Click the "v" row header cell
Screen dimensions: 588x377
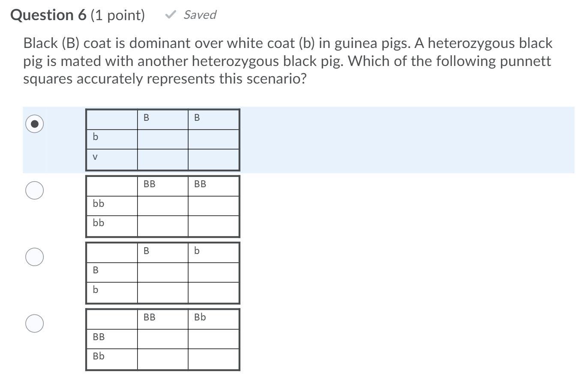pyautogui.click(x=95, y=157)
